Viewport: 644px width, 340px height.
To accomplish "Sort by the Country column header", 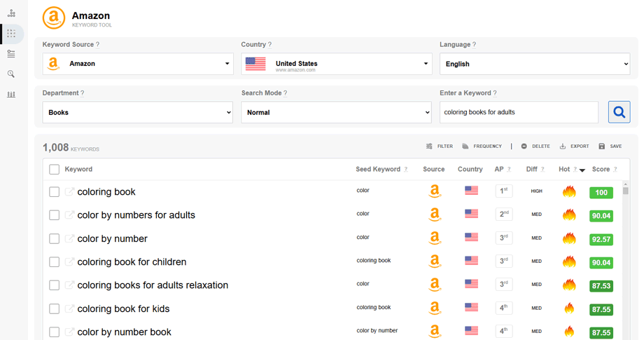I will (470, 170).
